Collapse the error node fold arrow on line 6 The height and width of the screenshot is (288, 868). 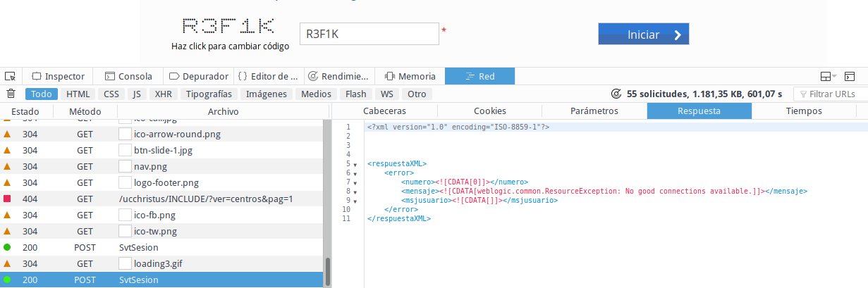(x=355, y=173)
